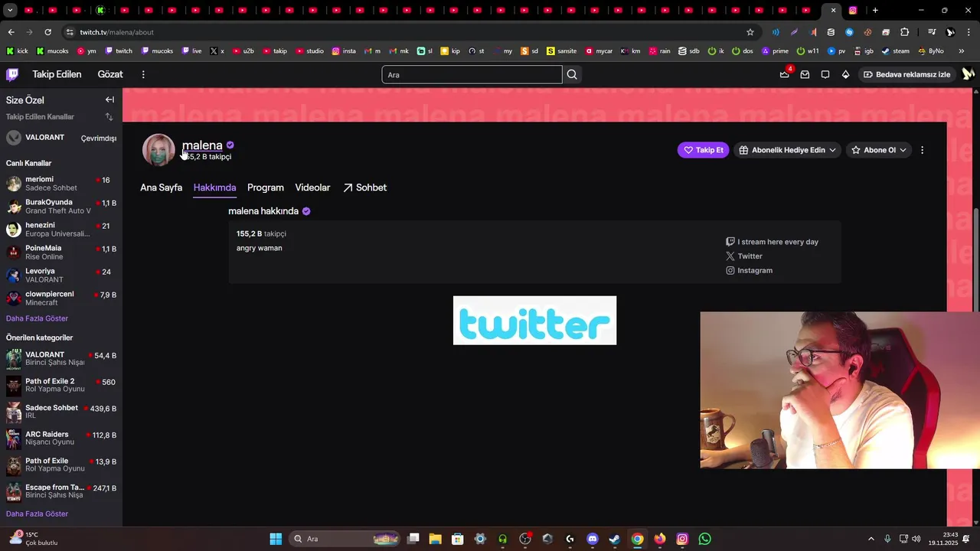
Task: Open malena's Instagram link
Action: 749,270
